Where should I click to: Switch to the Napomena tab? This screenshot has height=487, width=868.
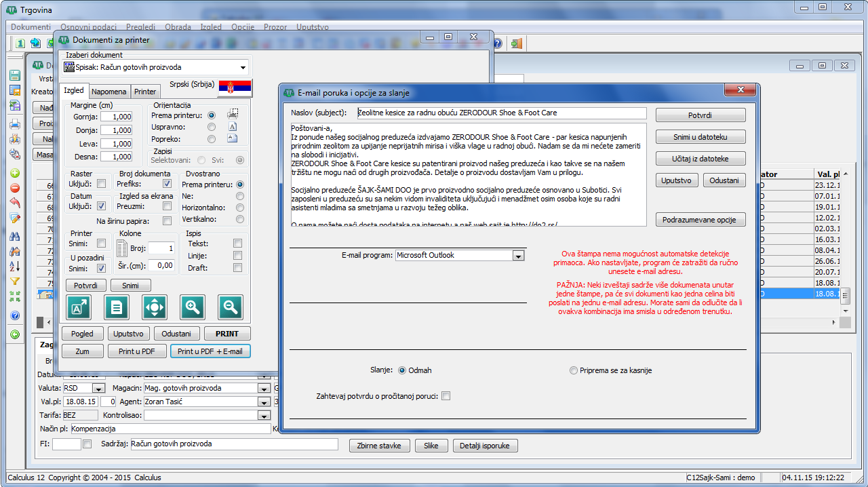coord(109,92)
